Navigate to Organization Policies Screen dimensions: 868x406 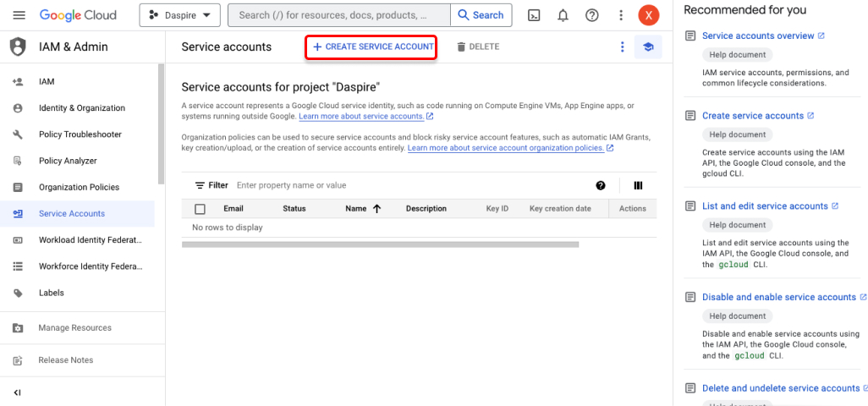click(80, 188)
